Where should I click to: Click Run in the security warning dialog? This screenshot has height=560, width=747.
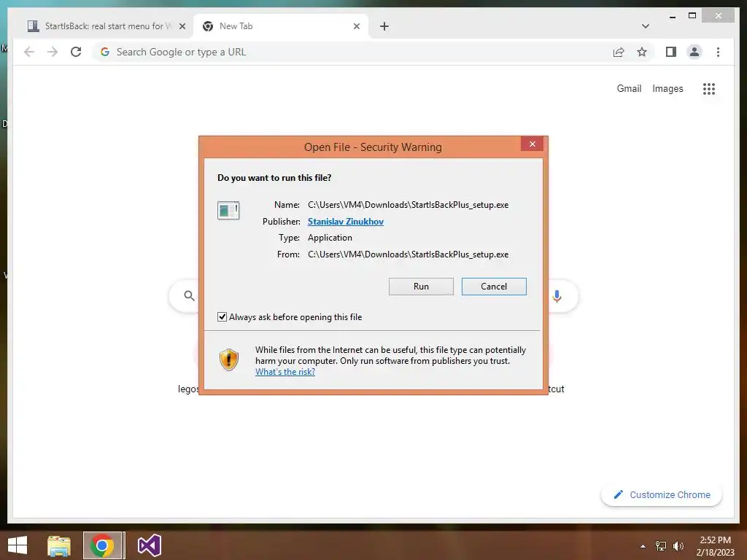tap(421, 286)
